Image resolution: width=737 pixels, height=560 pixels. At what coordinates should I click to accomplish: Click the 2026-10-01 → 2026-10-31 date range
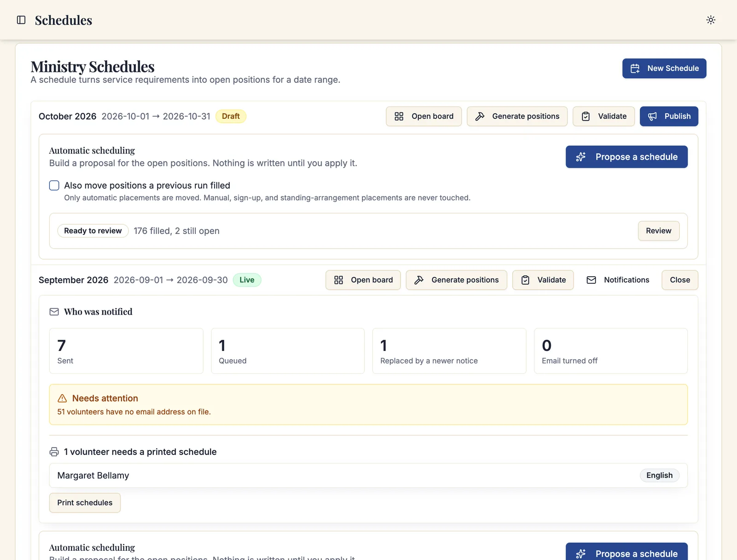point(156,116)
